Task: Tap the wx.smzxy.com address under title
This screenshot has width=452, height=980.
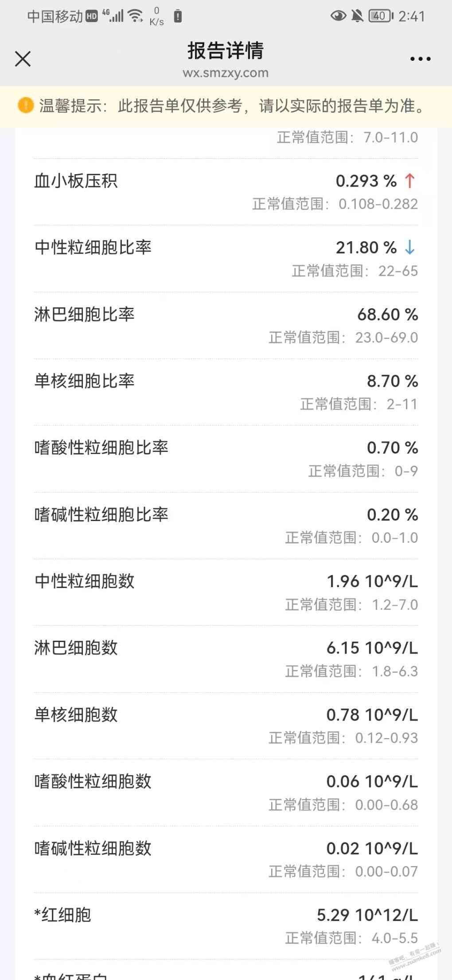Action: 226,73
